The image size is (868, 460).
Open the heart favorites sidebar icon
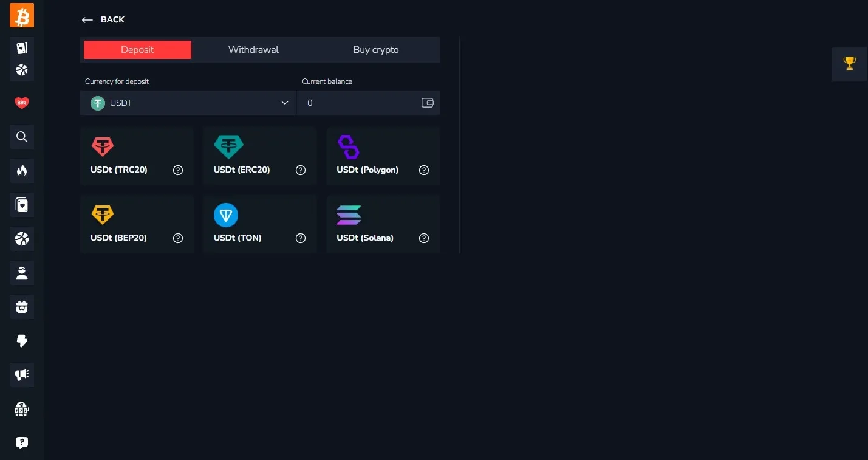tap(22, 103)
